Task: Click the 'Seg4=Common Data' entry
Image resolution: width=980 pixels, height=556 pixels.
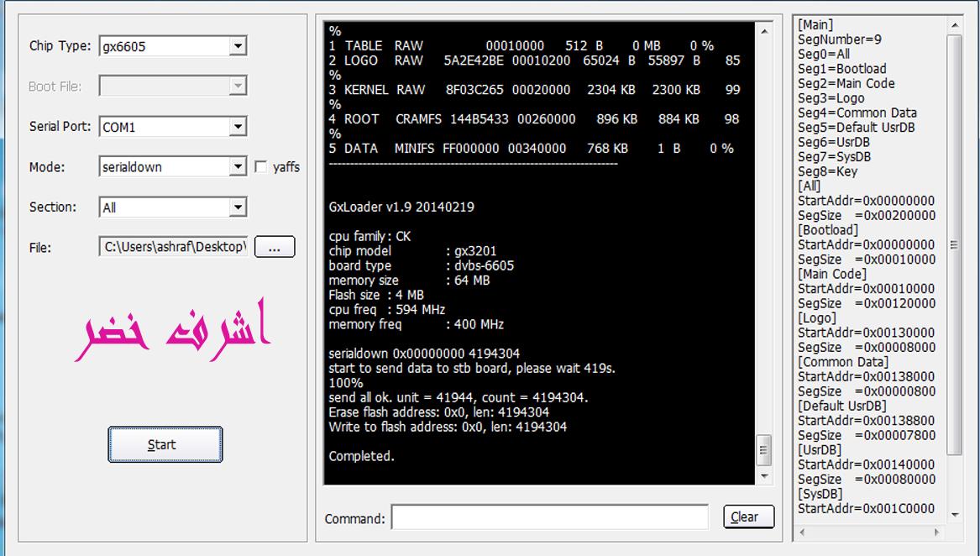Action: point(857,113)
